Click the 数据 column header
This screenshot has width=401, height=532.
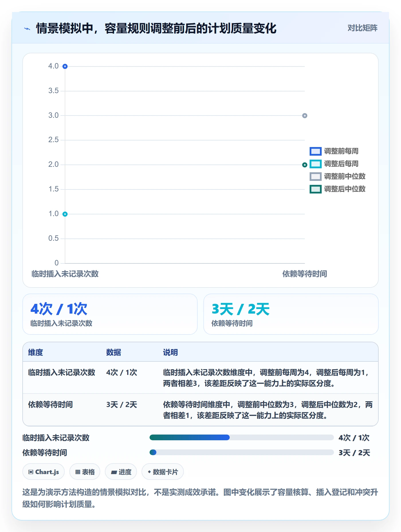[113, 352]
